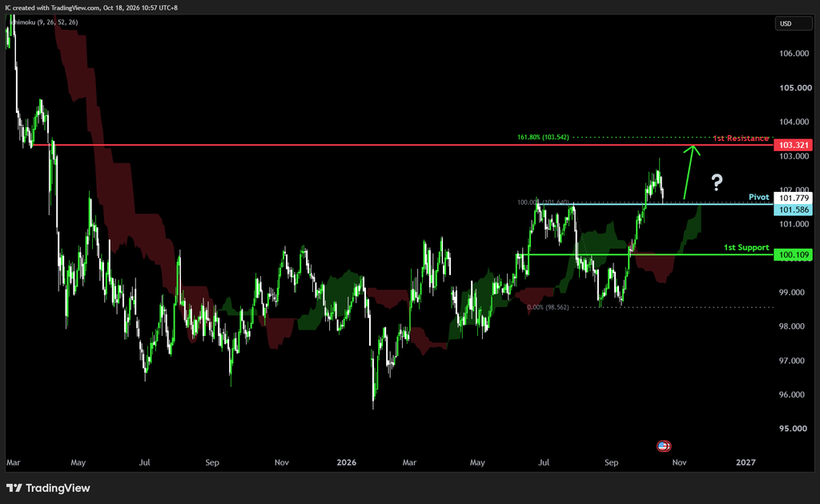Select the Pivot label

[759, 197]
